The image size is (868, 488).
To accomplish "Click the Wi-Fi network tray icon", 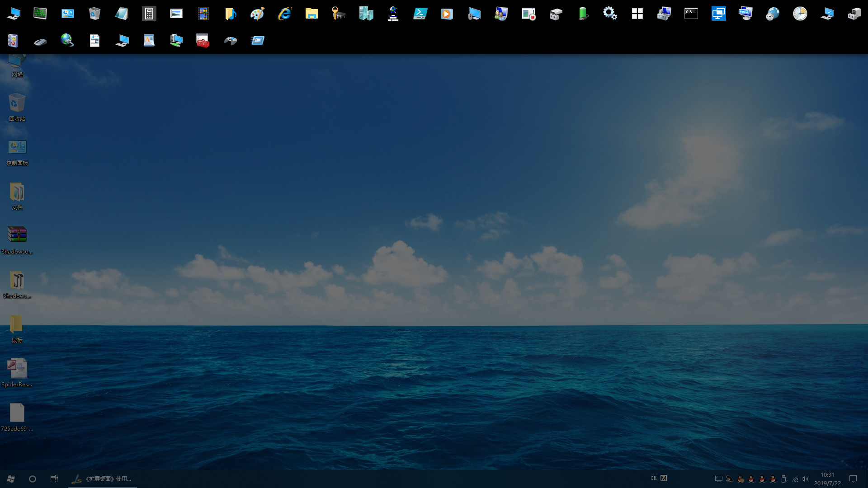I will point(795,479).
